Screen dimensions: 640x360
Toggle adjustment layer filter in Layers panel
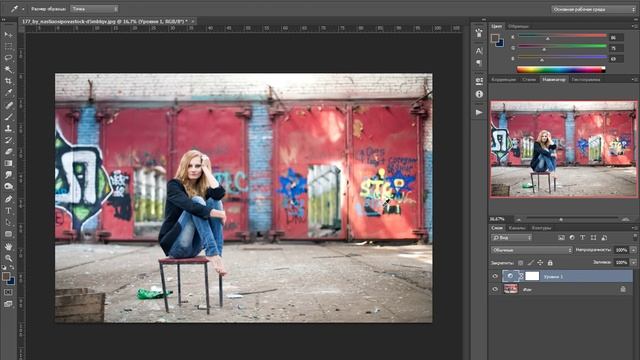[x=572, y=238]
